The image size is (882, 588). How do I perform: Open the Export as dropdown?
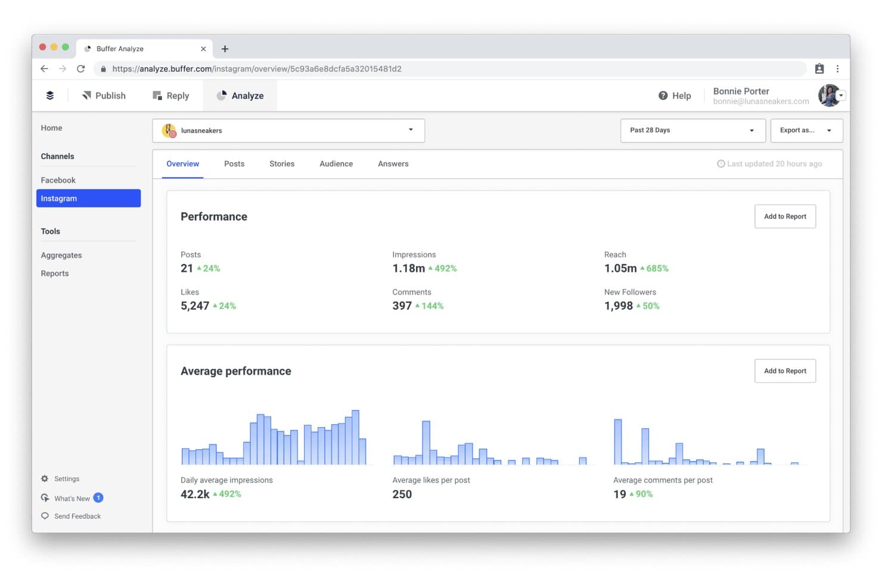(806, 130)
